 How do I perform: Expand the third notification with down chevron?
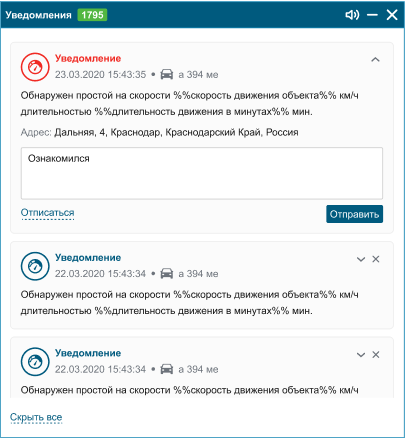tap(361, 355)
